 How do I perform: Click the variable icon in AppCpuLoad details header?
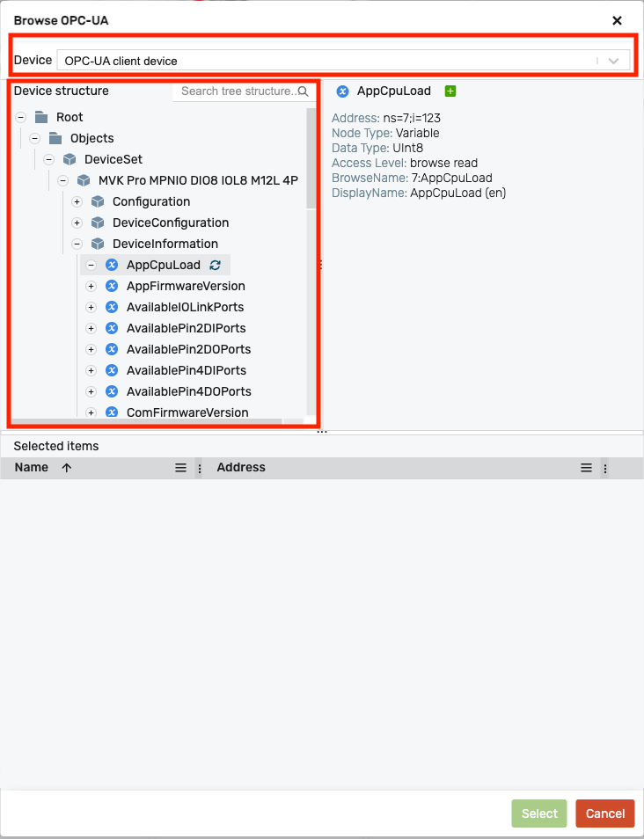(x=342, y=91)
